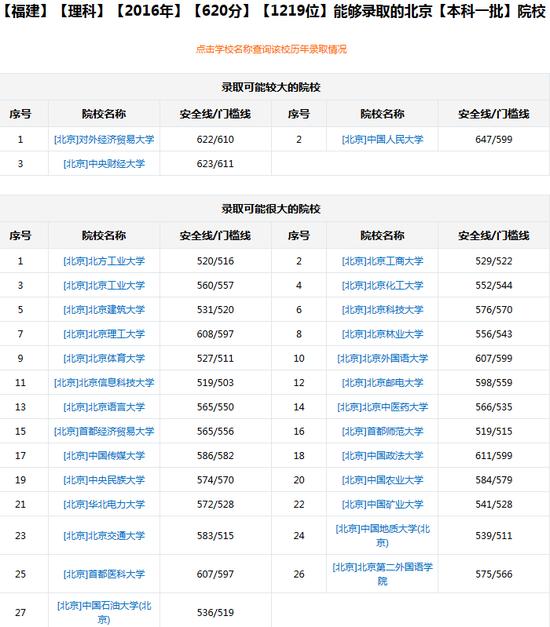Select the score value 572/528
The image size is (550, 627).
point(215,504)
